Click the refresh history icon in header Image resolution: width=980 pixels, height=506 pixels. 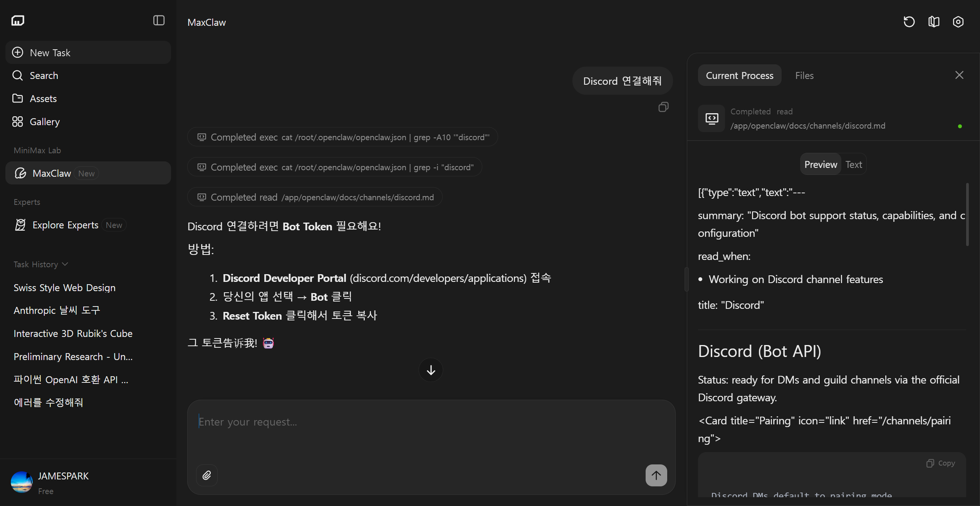tap(909, 22)
